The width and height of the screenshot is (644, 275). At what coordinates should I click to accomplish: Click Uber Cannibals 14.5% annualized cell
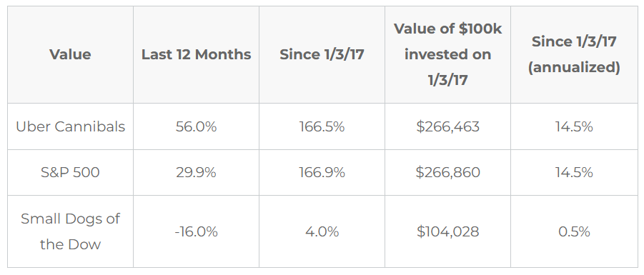tap(574, 126)
